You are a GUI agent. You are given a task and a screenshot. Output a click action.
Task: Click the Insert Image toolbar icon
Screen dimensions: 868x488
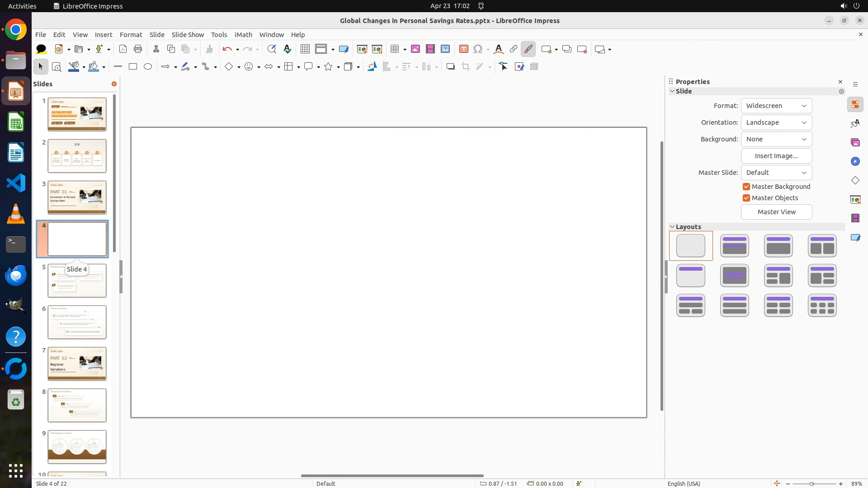pos(415,49)
